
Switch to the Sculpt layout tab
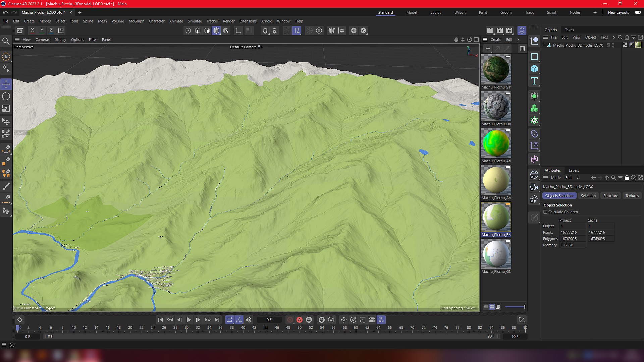tap(436, 12)
